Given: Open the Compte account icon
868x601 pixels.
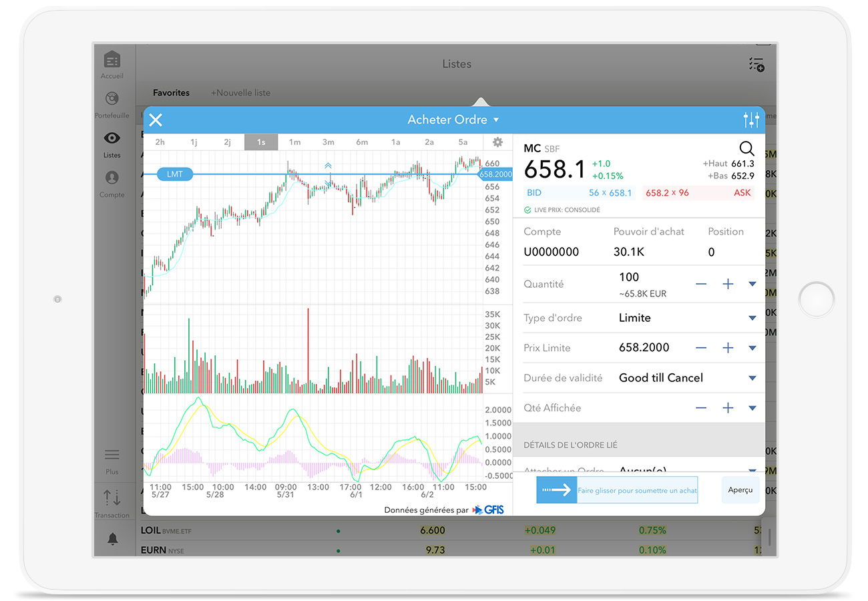Looking at the screenshot, I should [x=112, y=178].
